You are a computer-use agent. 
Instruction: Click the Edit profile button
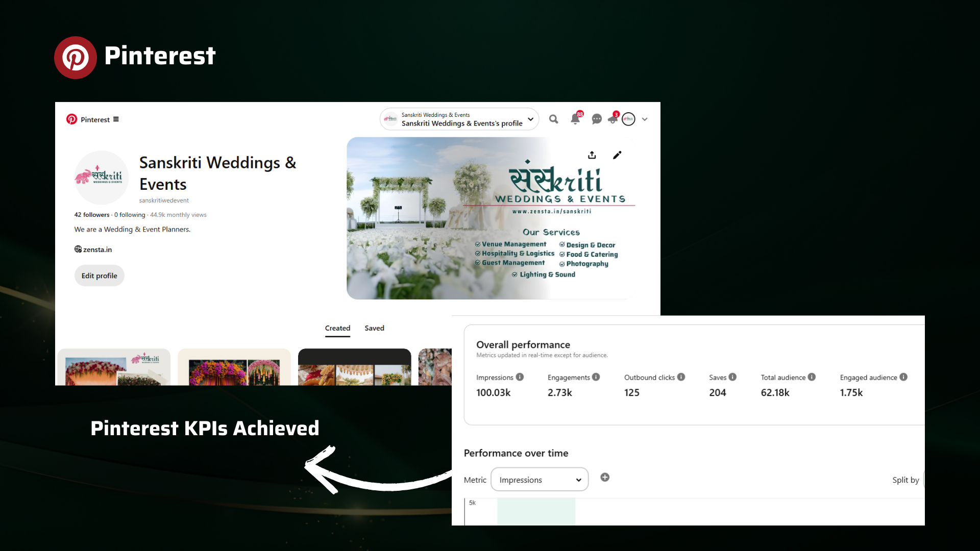point(100,275)
